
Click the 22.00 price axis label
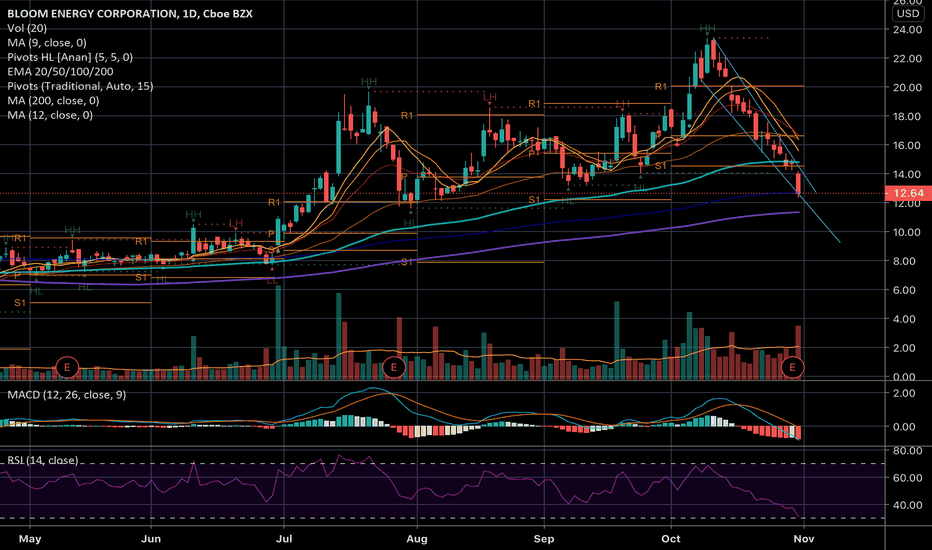click(x=908, y=58)
